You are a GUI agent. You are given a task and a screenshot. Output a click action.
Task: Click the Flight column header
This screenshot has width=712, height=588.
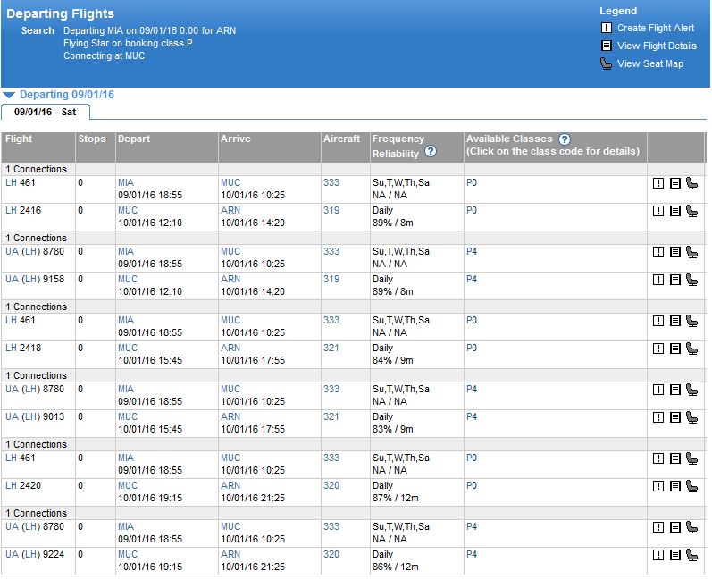pyautogui.click(x=19, y=139)
